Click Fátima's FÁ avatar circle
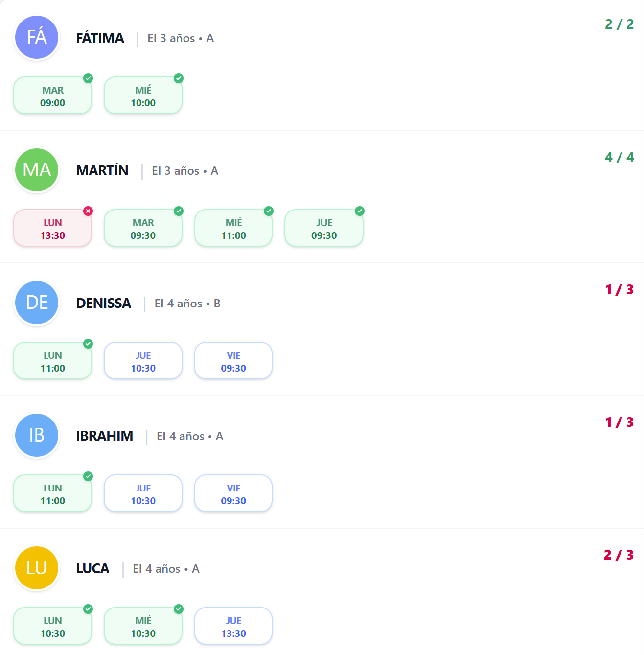644x655 pixels. 37,37
